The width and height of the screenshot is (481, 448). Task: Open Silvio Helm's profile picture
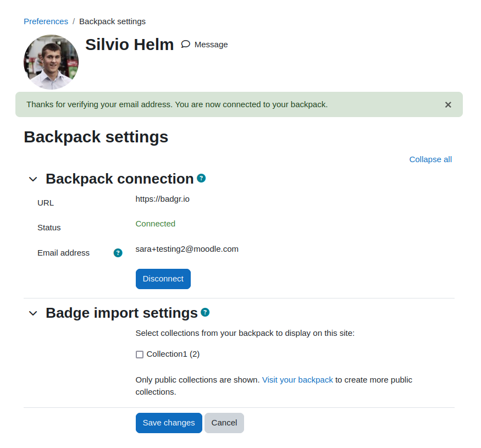coord(51,62)
